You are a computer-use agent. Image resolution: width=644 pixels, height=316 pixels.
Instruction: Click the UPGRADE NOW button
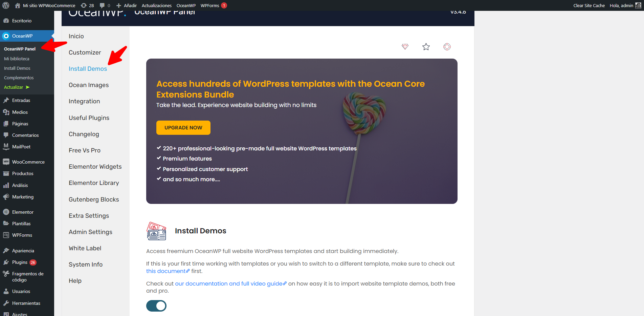[x=183, y=128]
